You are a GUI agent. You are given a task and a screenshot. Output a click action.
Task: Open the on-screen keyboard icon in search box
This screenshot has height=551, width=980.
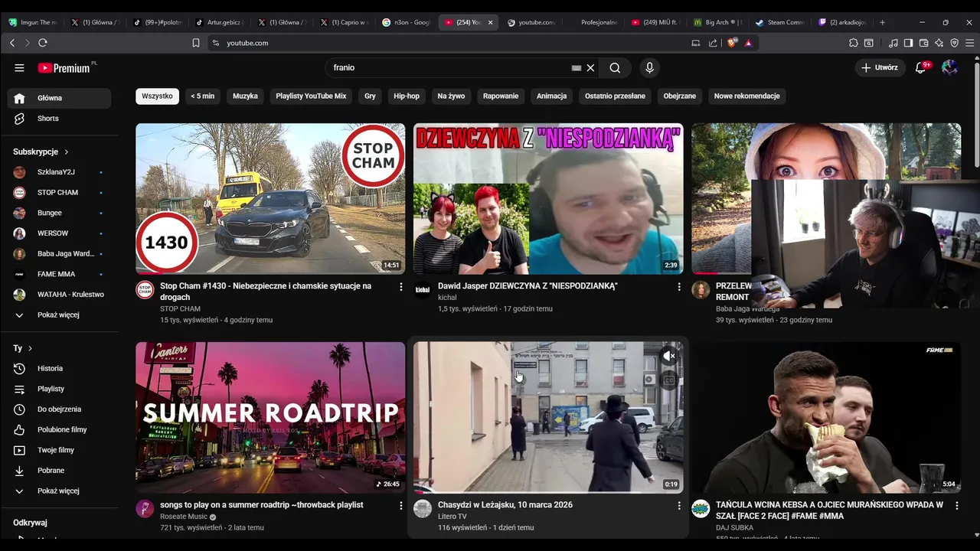pos(577,68)
